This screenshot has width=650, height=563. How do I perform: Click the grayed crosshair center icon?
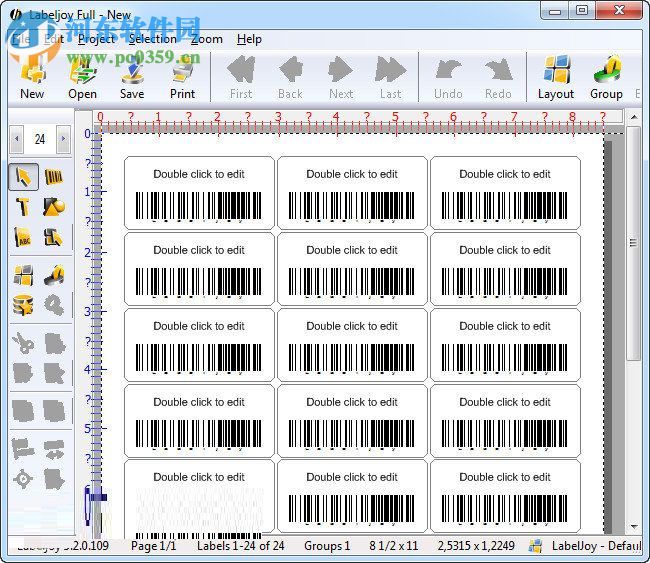[23, 479]
